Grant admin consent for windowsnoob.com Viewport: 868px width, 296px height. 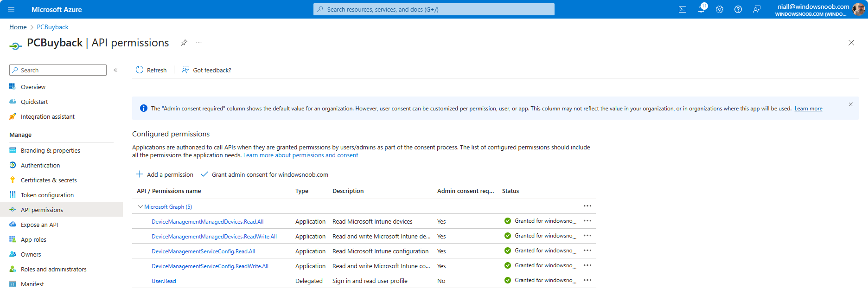(x=264, y=174)
